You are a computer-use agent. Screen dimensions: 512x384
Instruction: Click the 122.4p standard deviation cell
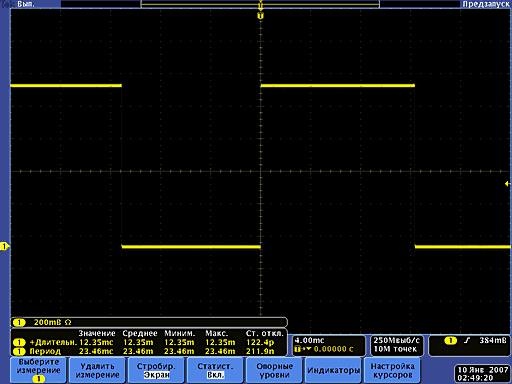click(260, 342)
